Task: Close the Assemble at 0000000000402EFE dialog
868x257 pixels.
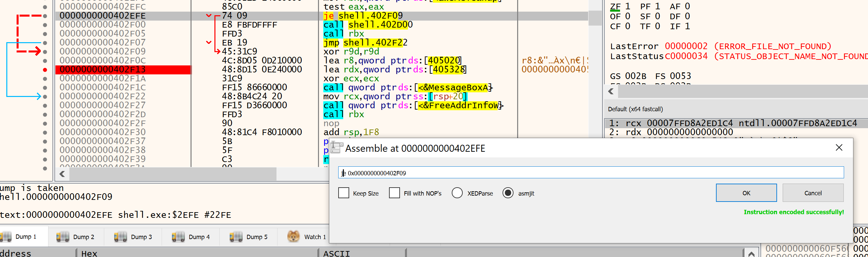Action: pyautogui.click(x=839, y=148)
